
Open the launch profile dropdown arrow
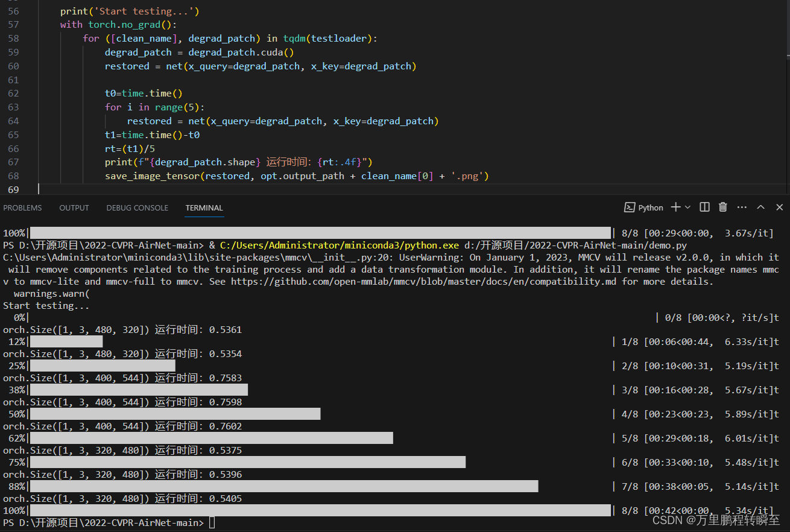click(x=687, y=207)
